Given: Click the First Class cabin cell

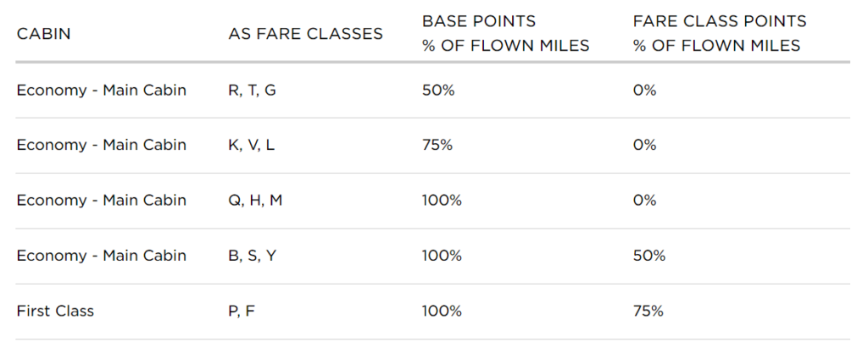Looking at the screenshot, I should point(55,311).
